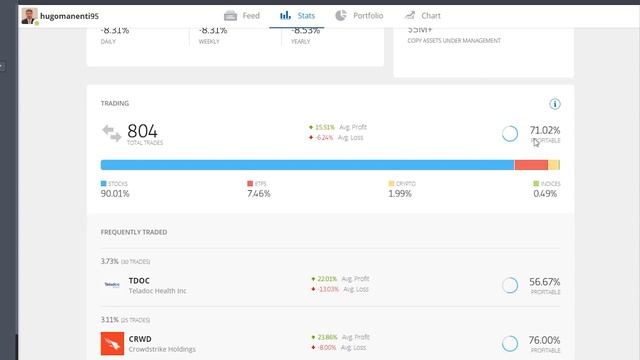This screenshot has height=360, width=640.
Task: Select the blue Stocks bar segment
Action: pyautogui.click(x=307, y=165)
